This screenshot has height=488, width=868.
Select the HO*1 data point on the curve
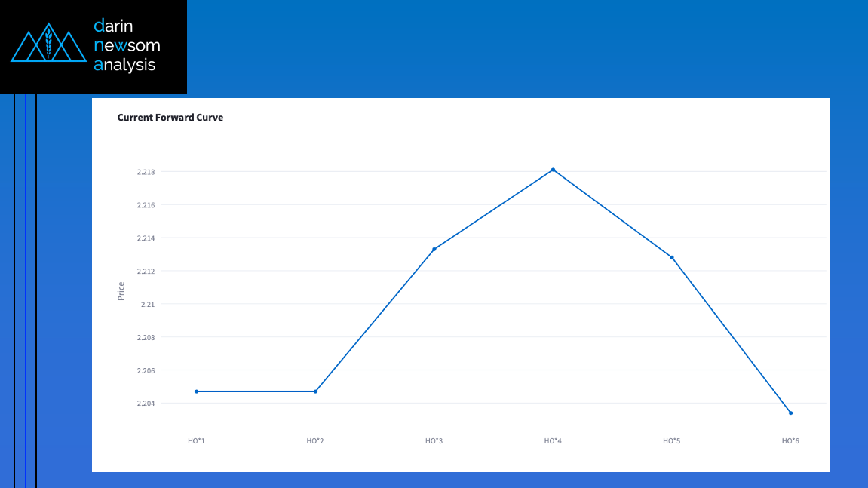point(197,391)
